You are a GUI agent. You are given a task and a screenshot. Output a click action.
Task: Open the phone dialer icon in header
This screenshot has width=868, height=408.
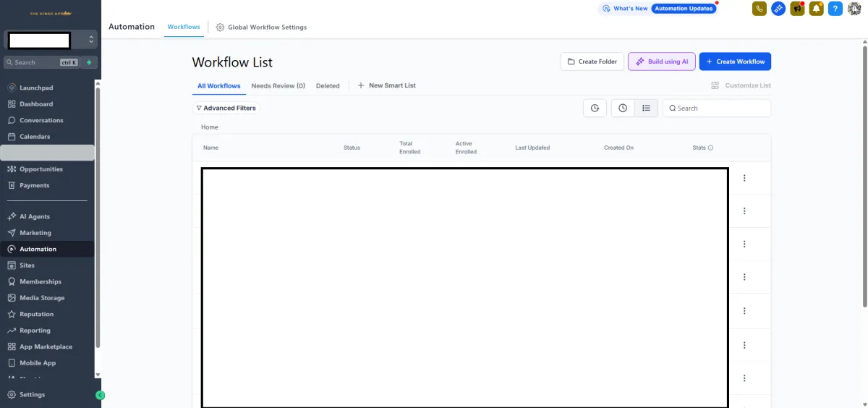(x=759, y=9)
